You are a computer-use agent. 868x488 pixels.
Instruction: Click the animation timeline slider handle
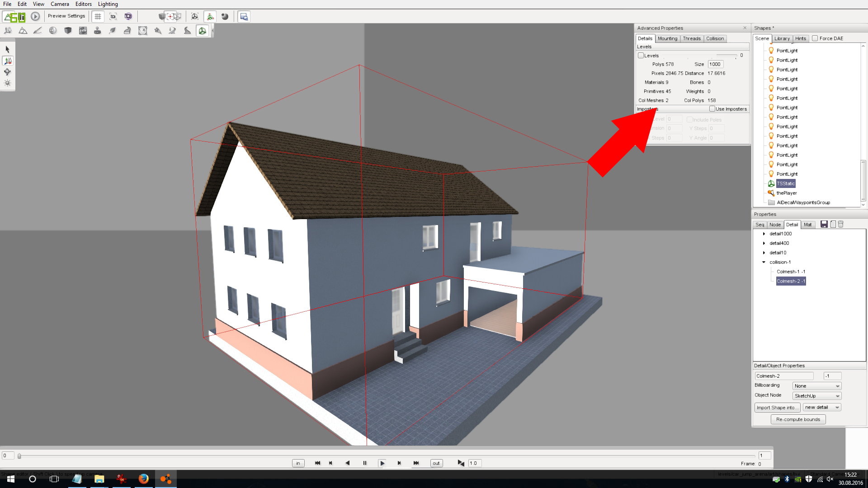19,456
